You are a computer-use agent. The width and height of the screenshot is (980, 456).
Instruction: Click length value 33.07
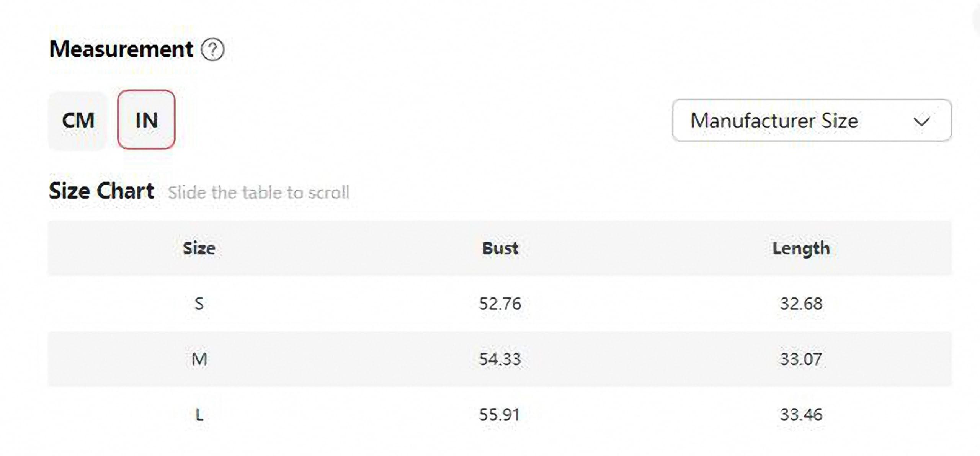coord(801,359)
